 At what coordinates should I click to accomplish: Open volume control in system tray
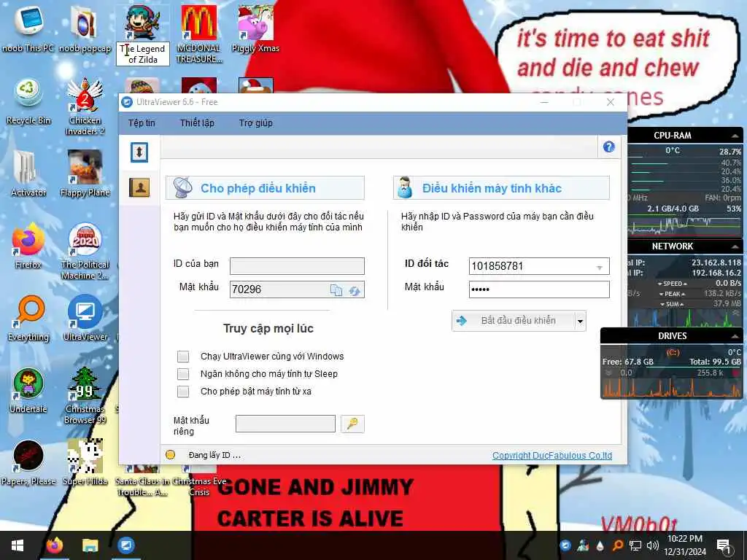[x=652, y=545]
